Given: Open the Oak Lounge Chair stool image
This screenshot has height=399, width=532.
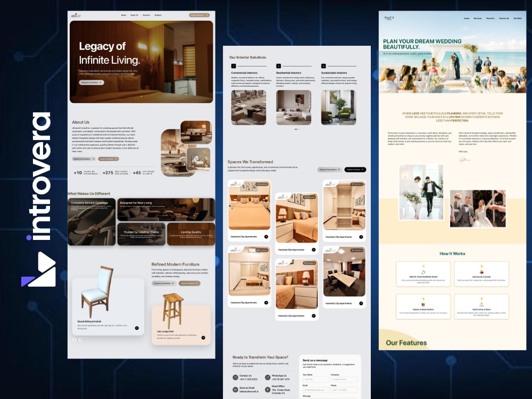Looking at the screenshot, I should click(173, 311).
